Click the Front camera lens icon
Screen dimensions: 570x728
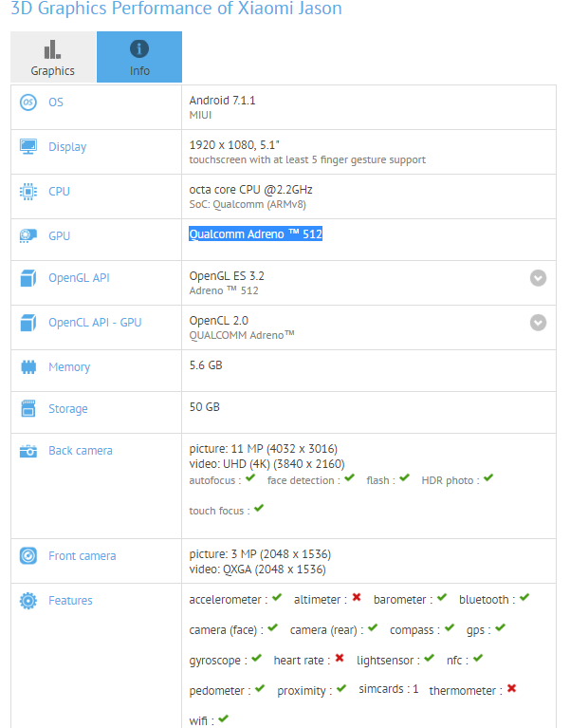tap(28, 556)
